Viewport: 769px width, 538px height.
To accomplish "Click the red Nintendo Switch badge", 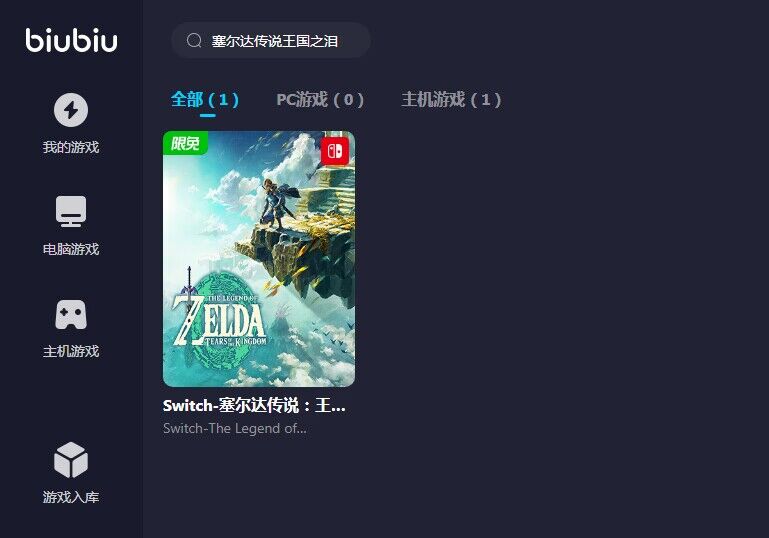I will point(335,151).
